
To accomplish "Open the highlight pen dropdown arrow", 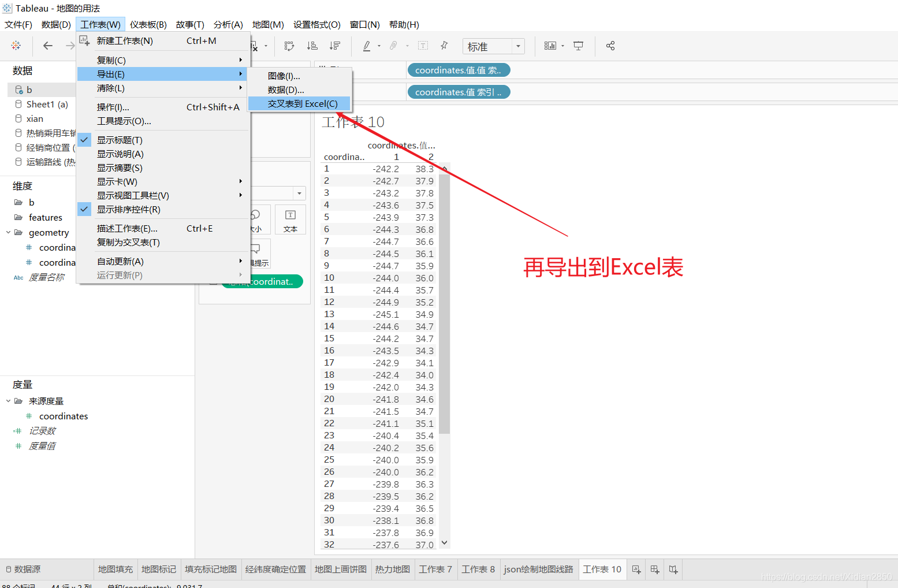I will pos(379,46).
